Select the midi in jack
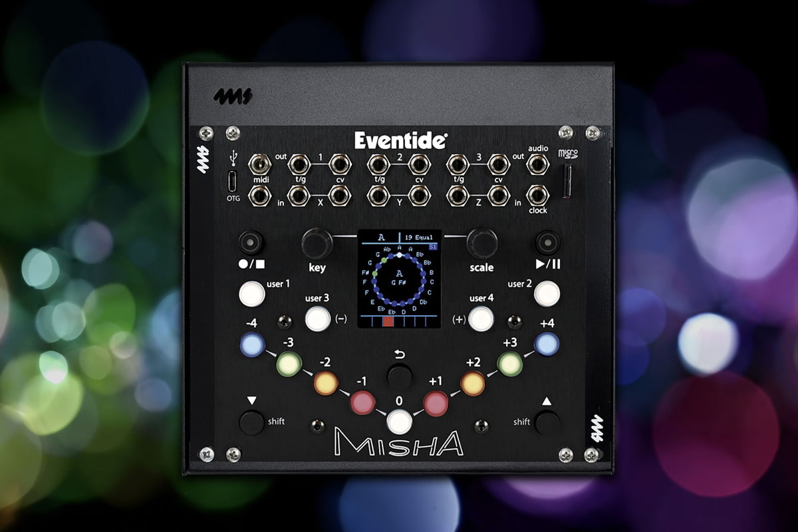798x532 pixels. [x=259, y=195]
